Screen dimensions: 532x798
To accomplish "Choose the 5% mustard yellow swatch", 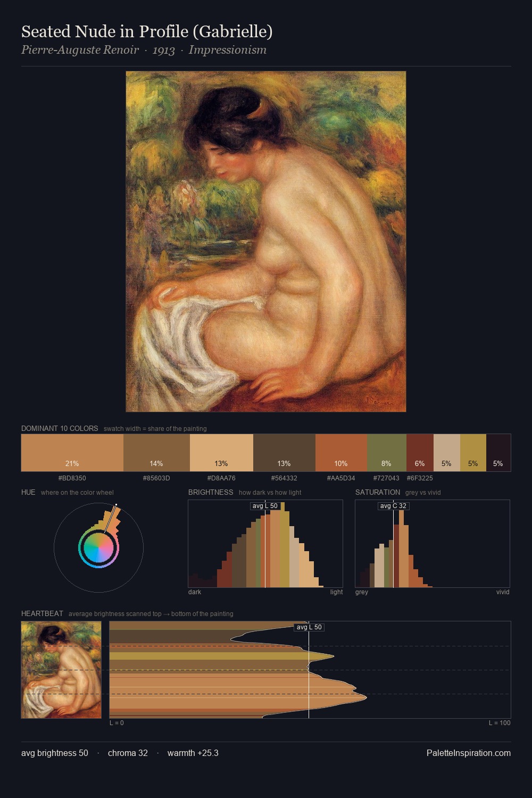I will [x=473, y=453].
